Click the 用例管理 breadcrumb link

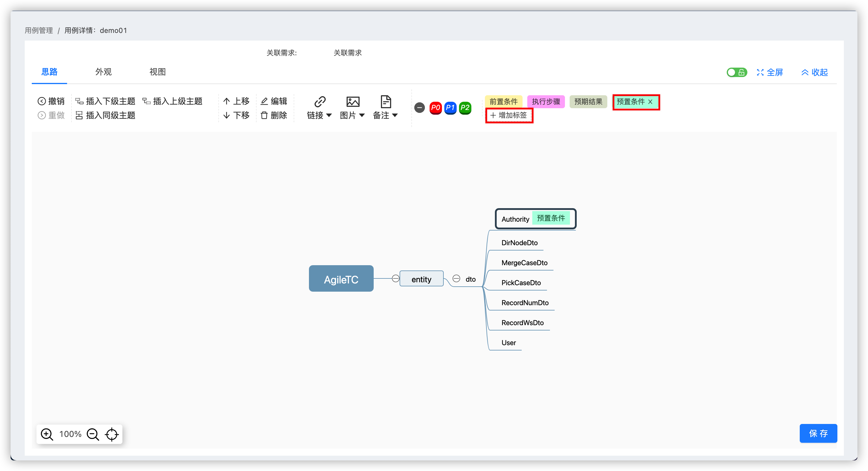point(39,30)
